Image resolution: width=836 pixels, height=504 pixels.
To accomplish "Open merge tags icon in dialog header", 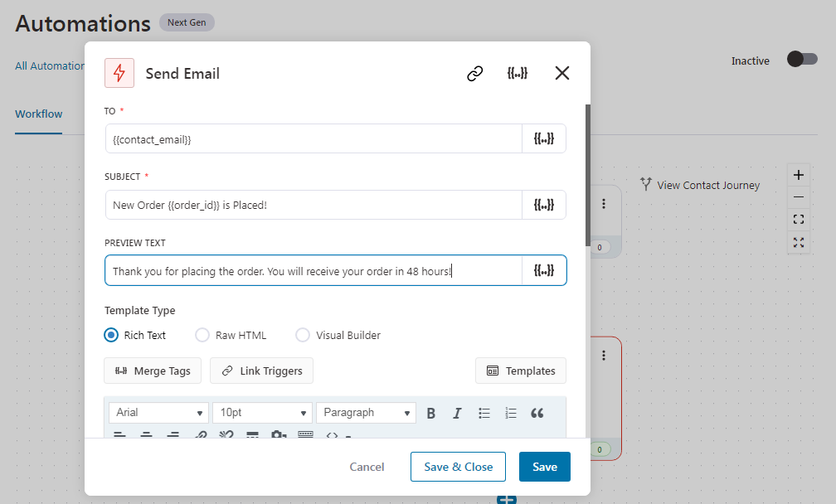I will [518, 73].
